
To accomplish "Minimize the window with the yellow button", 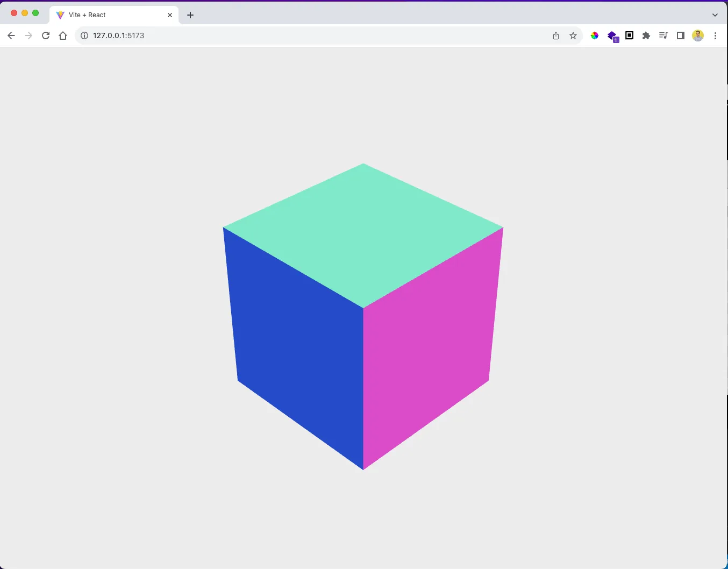I will tap(25, 13).
